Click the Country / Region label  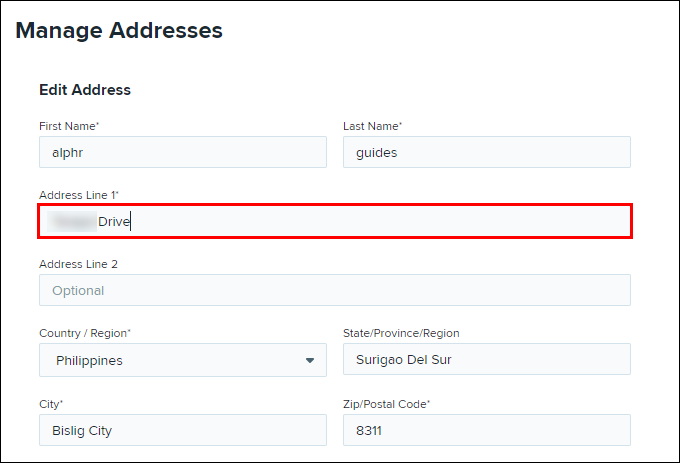pos(84,333)
